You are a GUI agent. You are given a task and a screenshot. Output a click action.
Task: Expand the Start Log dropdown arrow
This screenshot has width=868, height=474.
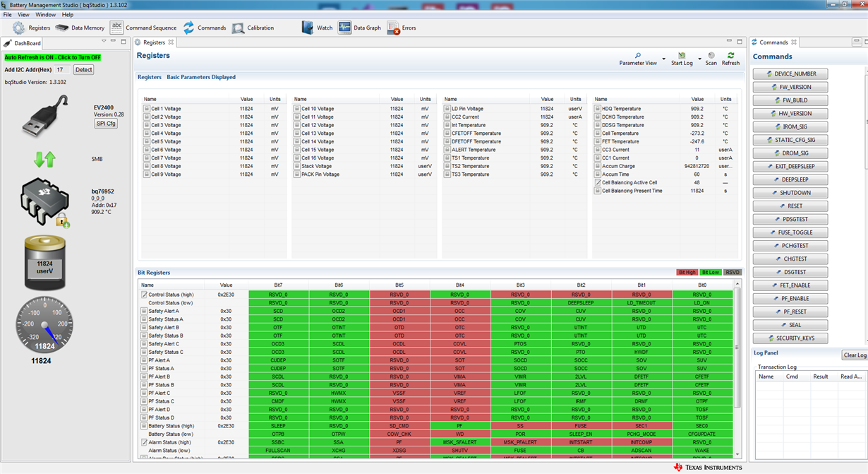click(x=700, y=59)
